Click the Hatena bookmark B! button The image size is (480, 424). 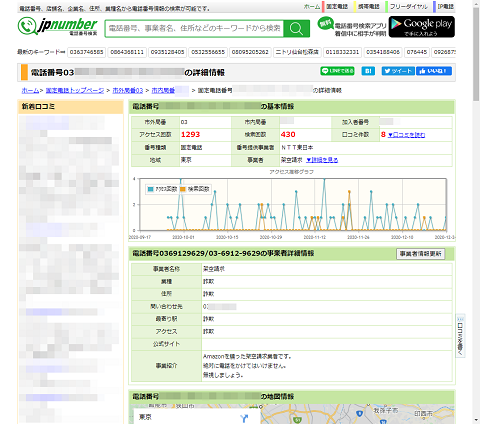coord(368,71)
